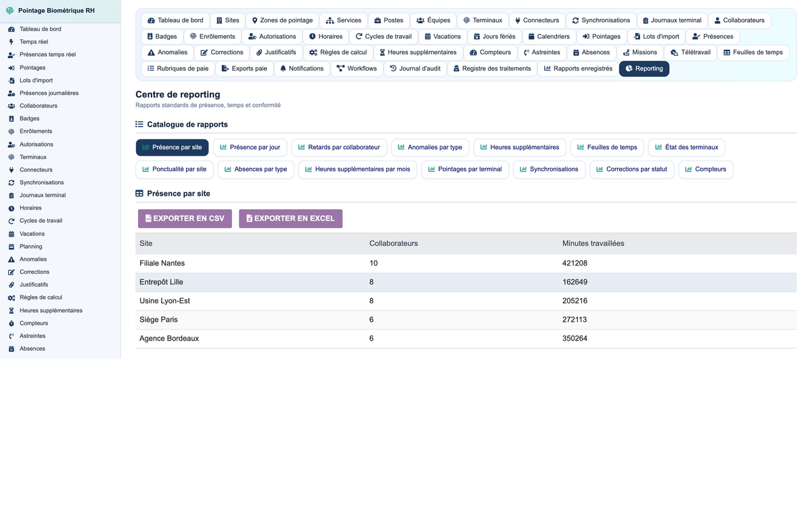Click the chart icon on État des terminaux

pyautogui.click(x=658, y=147)
